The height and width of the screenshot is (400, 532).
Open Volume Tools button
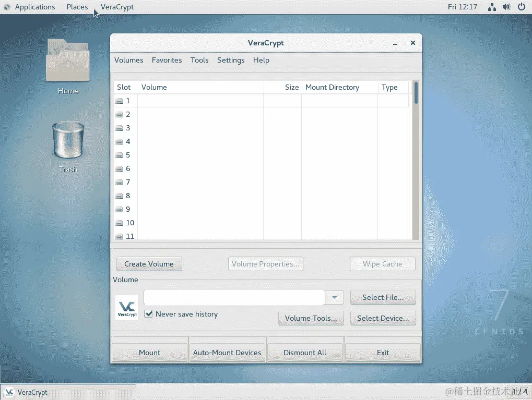pyautogui.click(x=311, y=318)
